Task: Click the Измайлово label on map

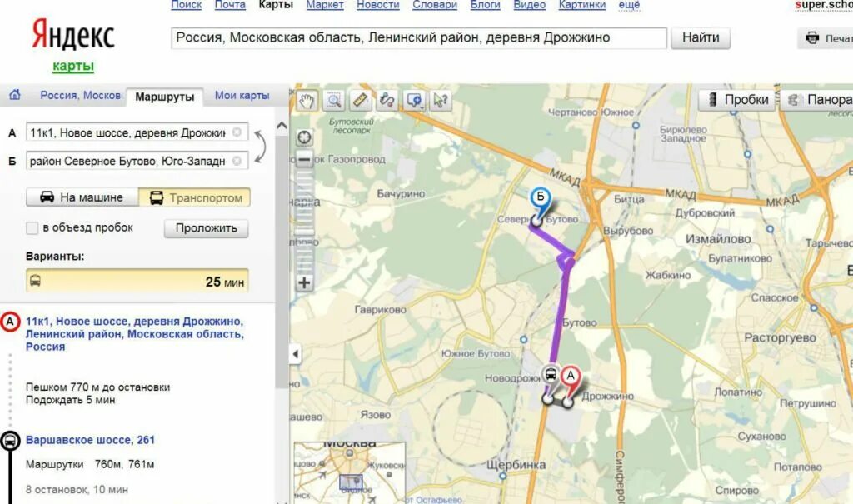Action: click(x=718, y=239)
